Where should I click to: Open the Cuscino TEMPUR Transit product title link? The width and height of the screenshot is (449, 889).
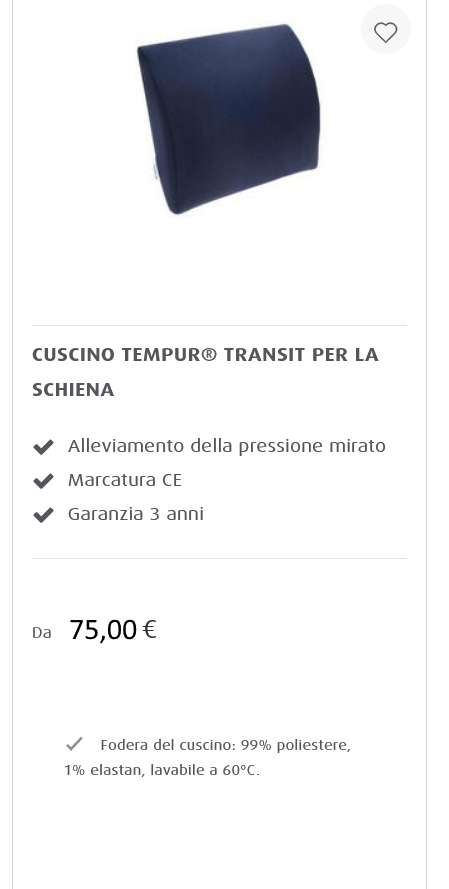[205, 371]
